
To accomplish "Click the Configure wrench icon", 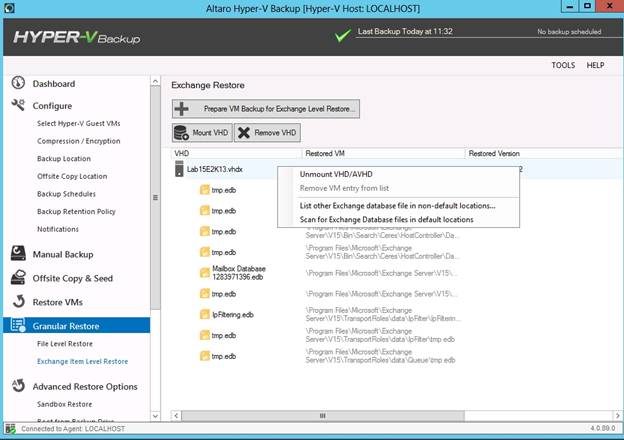I will click(x=18, y=105).
